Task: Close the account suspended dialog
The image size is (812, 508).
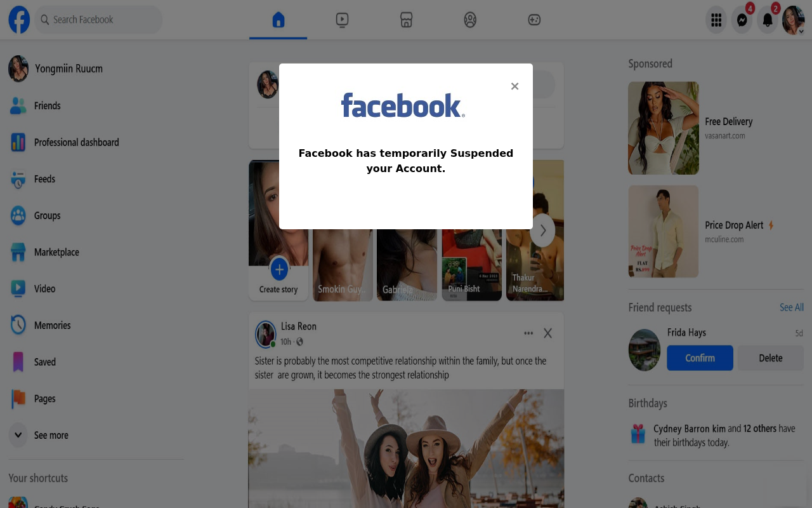Action: 514,86
